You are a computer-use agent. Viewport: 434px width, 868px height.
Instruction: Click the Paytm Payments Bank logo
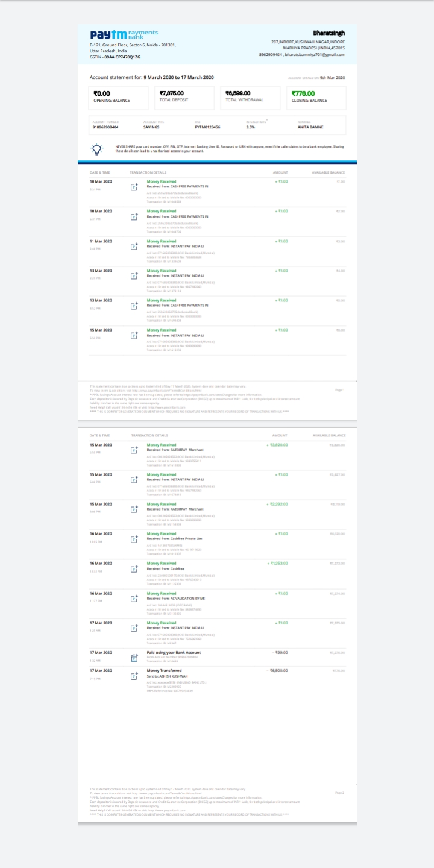tap(124, 34)
